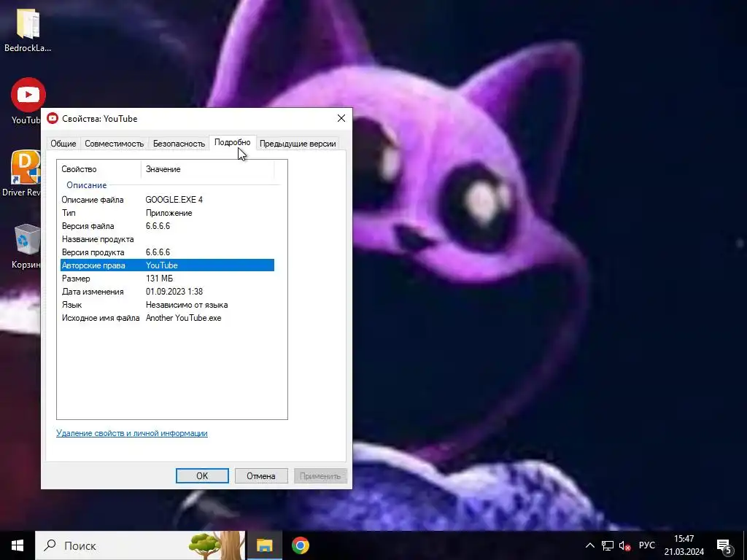This screenshot has width=747, height=560.
Task: Select the Описание файла row label
Action: [93, 200]
